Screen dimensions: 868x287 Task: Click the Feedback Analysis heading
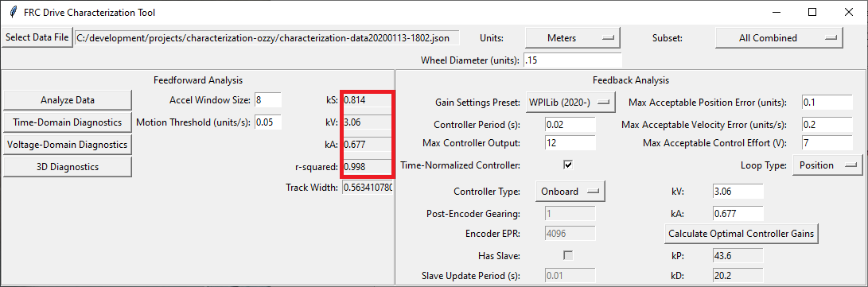631,80
